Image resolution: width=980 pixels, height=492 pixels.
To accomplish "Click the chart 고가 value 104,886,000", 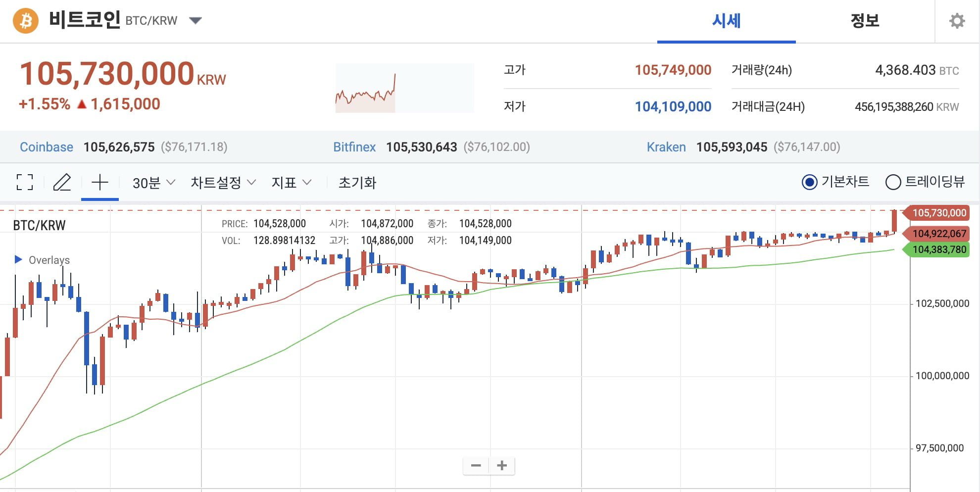I will click(387, 241).
